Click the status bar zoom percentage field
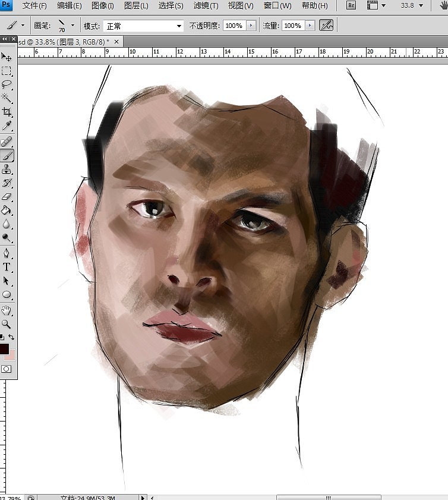This screenshot has width=448, height=500. [x=11, y=498]
